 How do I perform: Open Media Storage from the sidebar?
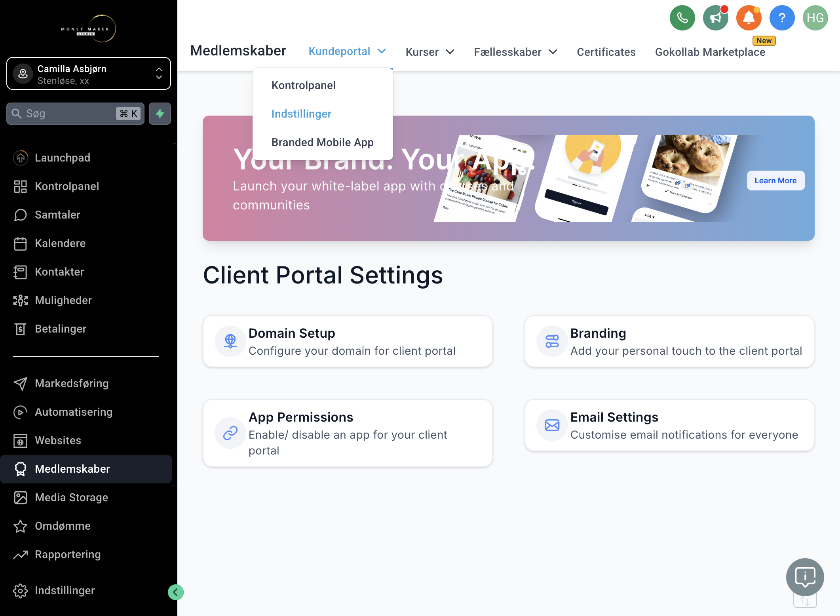coord(72,498)
